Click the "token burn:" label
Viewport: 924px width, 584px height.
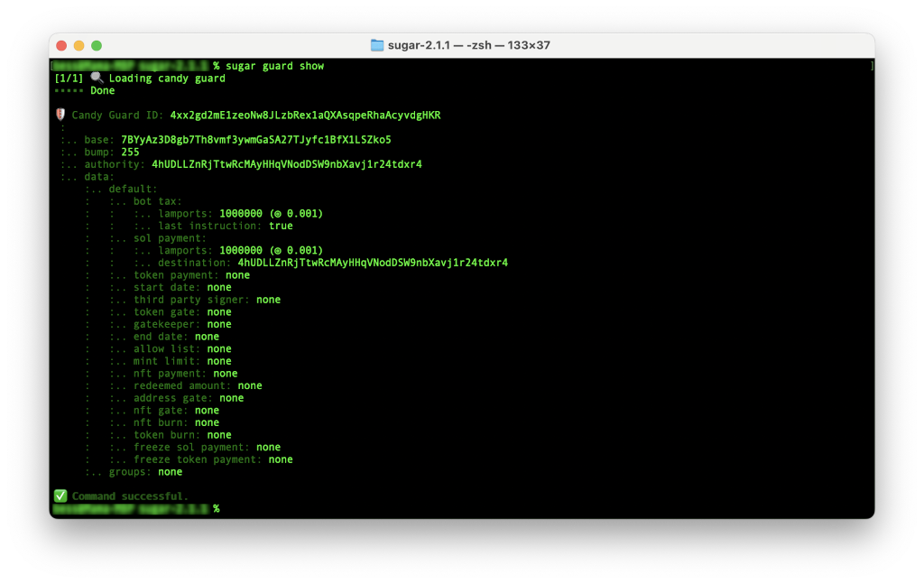(167, 435)
